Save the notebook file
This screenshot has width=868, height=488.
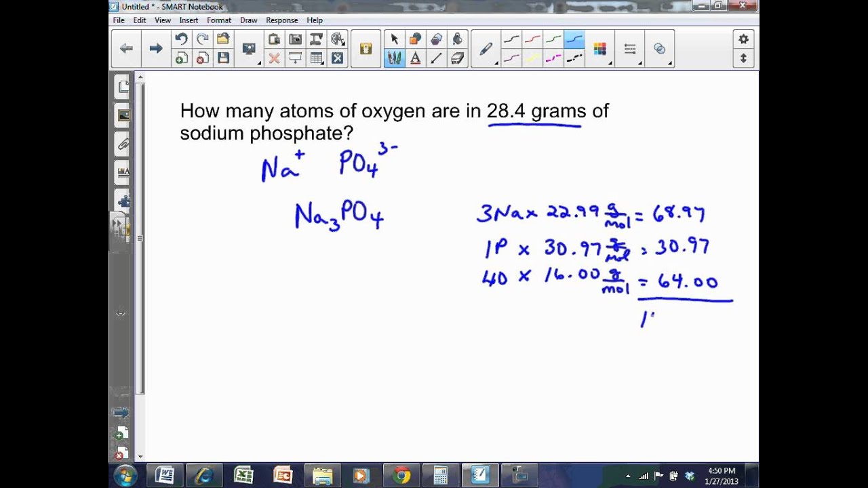(223, 58)
